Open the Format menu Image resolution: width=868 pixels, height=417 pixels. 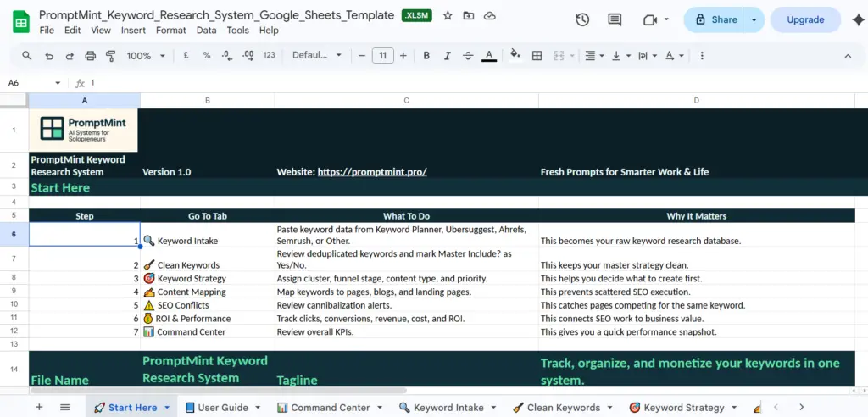click(170, 31)
